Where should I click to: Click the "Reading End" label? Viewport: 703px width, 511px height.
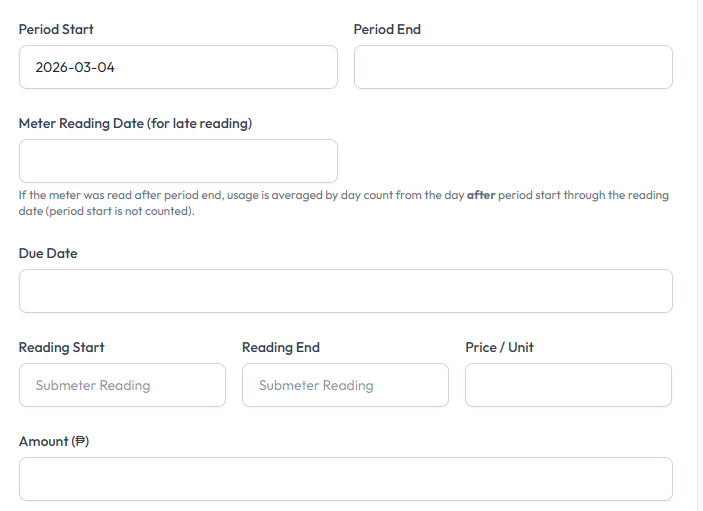coord(281,348)
